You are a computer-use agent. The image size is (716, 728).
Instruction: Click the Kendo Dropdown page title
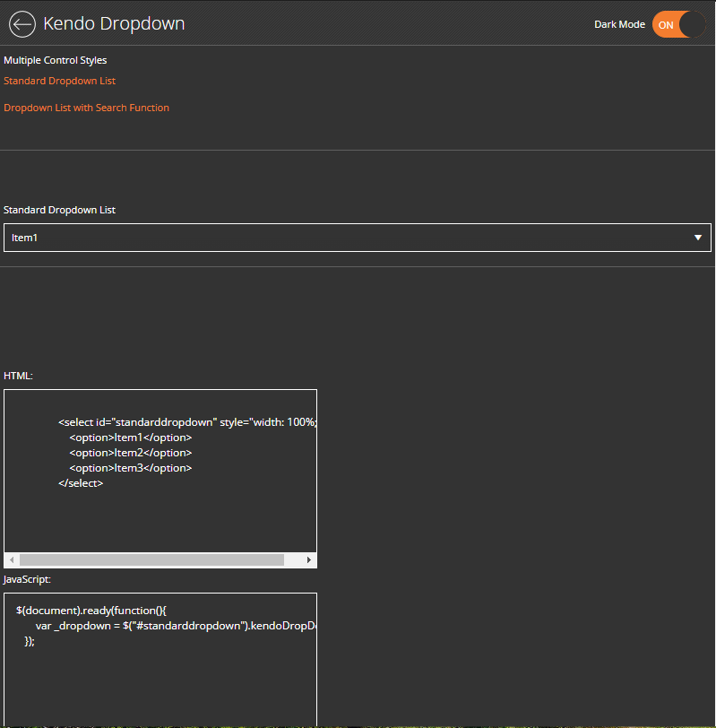click(114, 23)
